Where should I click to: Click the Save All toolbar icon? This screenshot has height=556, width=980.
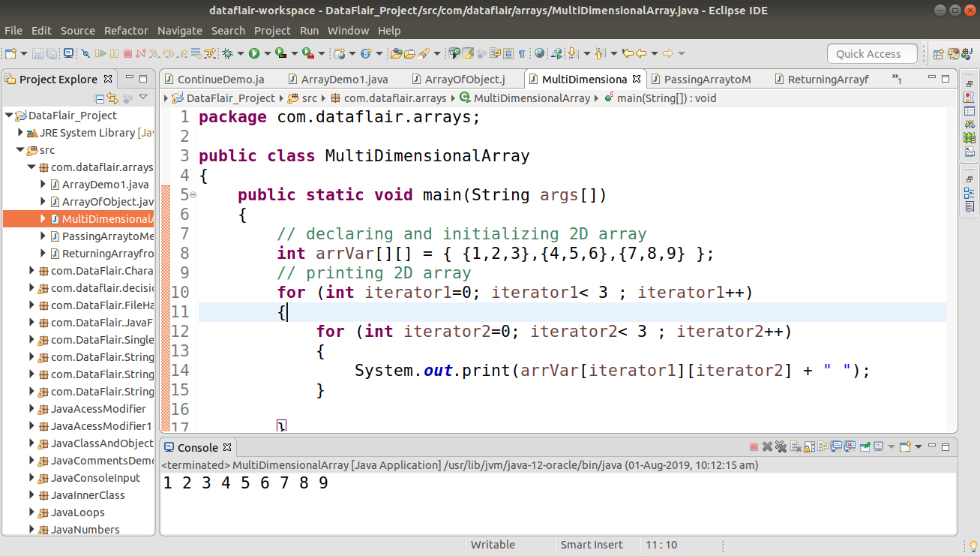pos(52,53)
